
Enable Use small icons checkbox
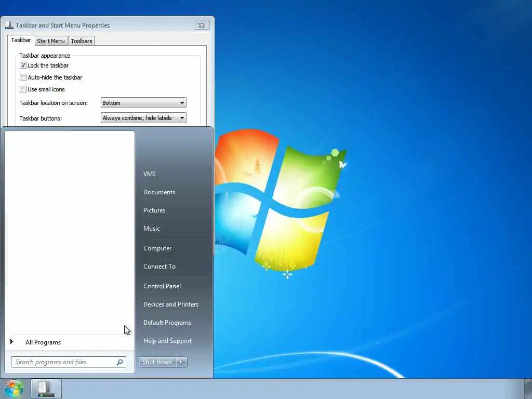[23, 89]
